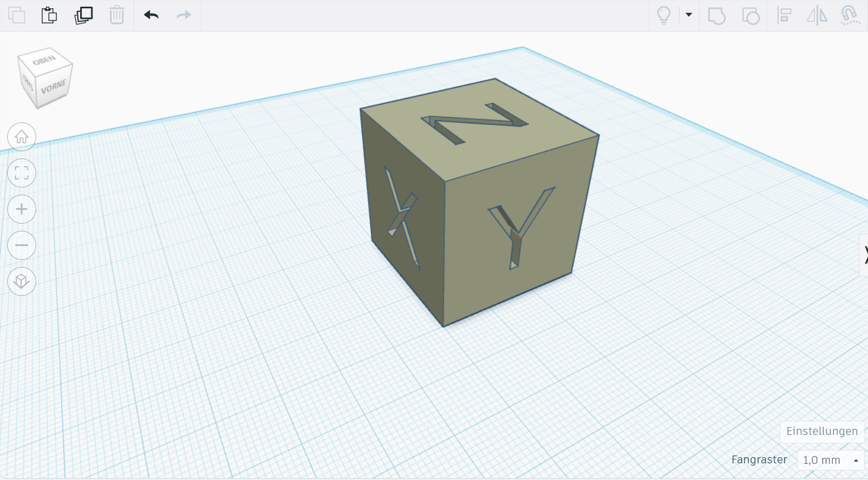Click the Paste clipboard icon

point(50,15)
